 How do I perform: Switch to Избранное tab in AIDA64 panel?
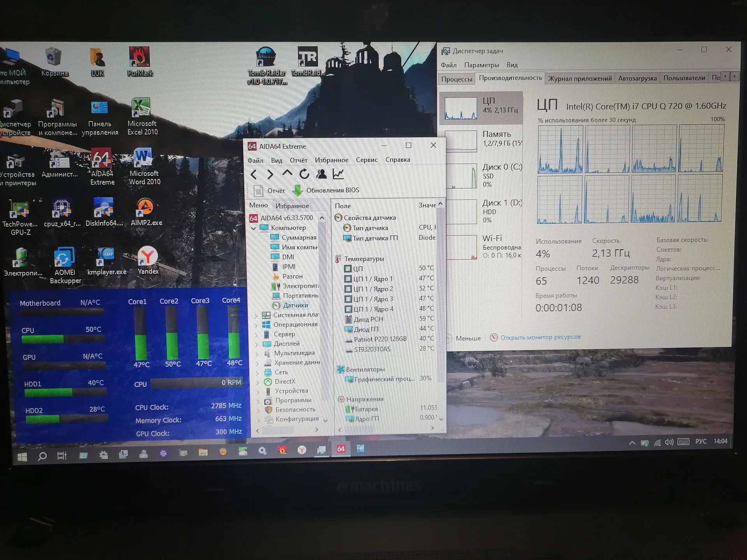pyautogui.click(x=292, y=206)
